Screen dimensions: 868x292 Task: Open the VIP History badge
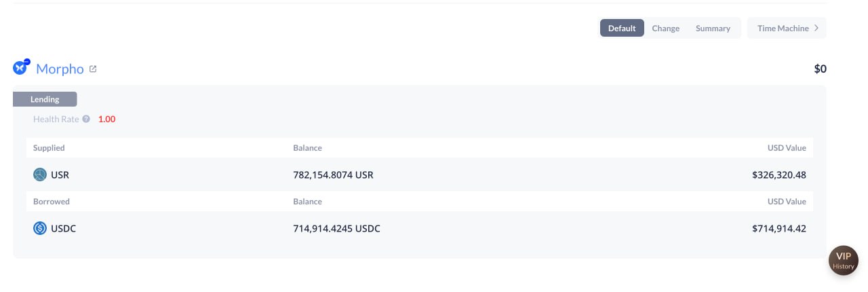click(x=844, y=261)
